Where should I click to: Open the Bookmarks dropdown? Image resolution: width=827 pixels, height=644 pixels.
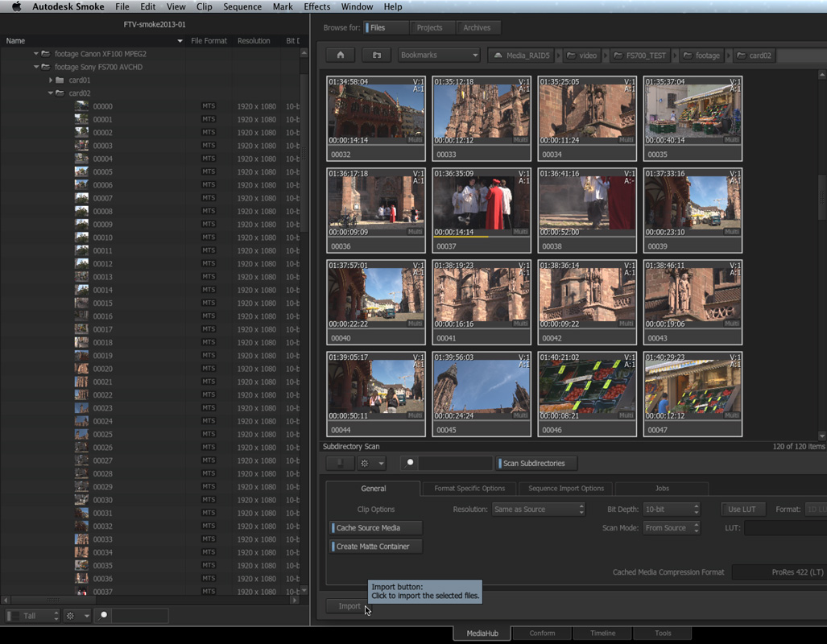(440, 56)
